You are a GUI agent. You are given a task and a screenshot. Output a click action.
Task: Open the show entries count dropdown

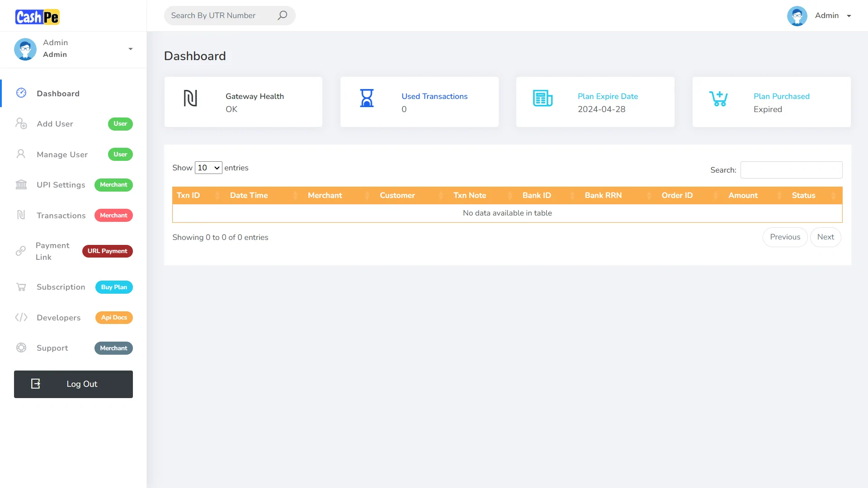pos(208,168)
